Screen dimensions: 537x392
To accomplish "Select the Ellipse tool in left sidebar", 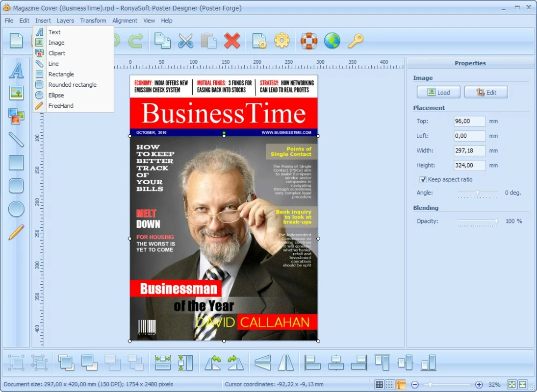I will (16, 209).
